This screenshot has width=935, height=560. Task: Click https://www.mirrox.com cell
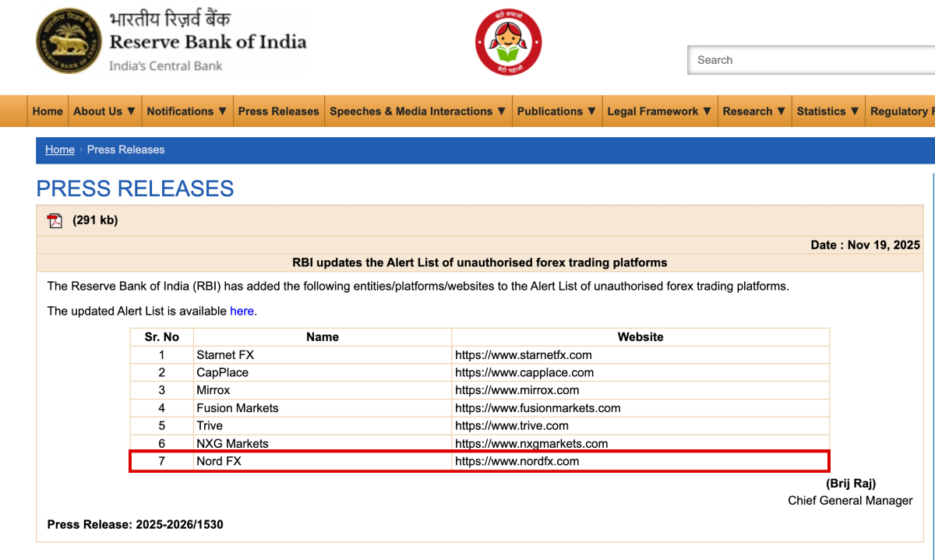click(640, 390)
